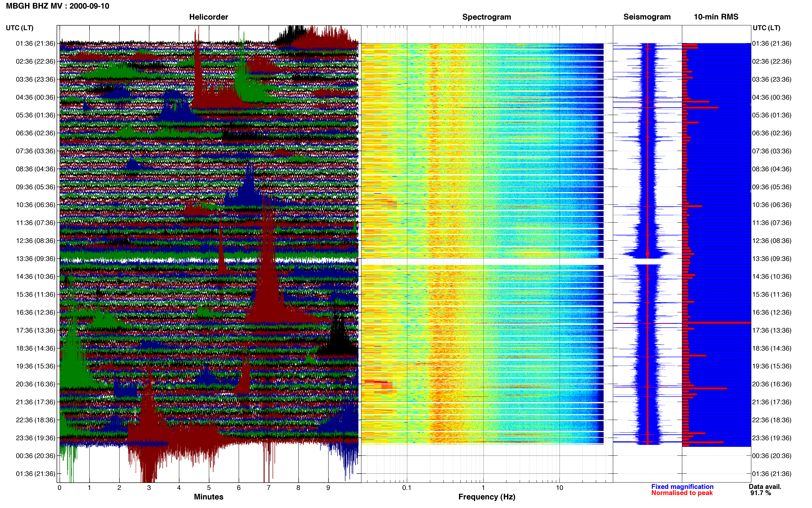Click left time label '06:36 (02:36)'

point(36,133)
